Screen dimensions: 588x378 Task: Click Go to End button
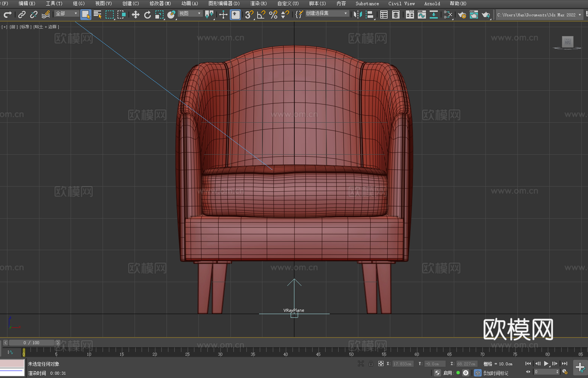[x=564, y=364]
